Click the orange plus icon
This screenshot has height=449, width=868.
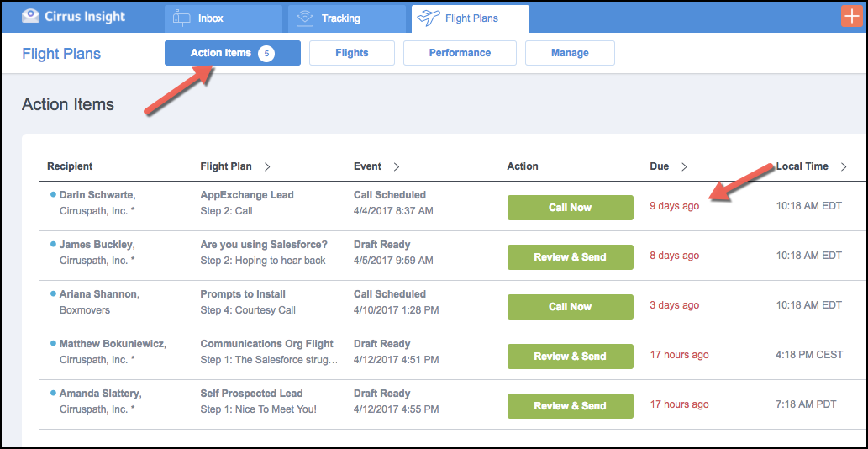pos(851,16)
